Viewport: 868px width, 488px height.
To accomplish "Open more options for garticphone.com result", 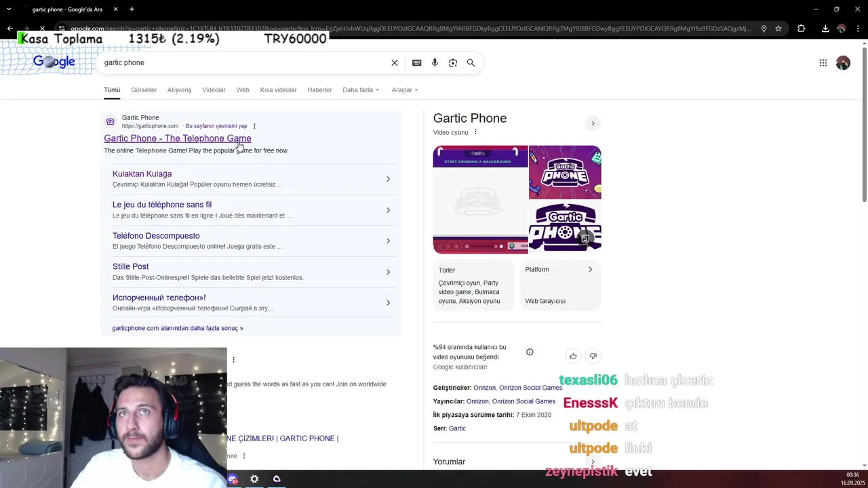I will [x=254, y=126].
